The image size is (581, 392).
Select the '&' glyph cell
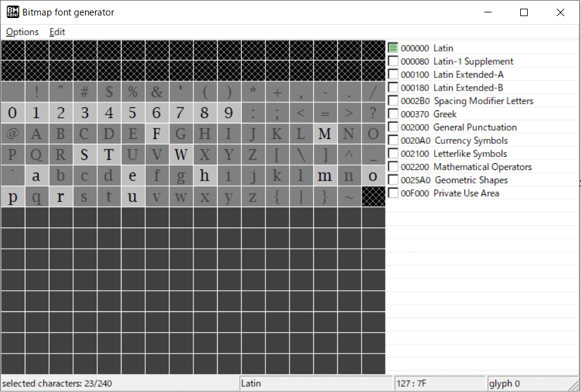click(x=157, y=92)
